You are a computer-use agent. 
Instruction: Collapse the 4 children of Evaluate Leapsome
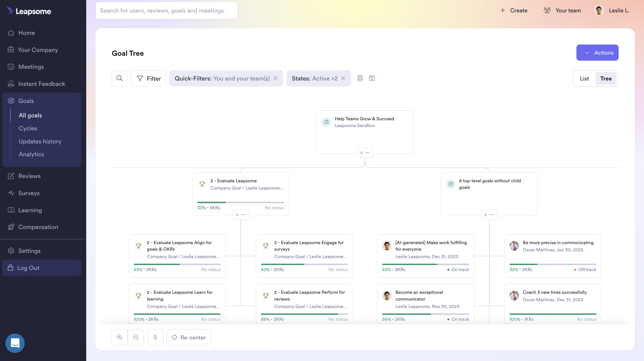[x=240, y=215]
